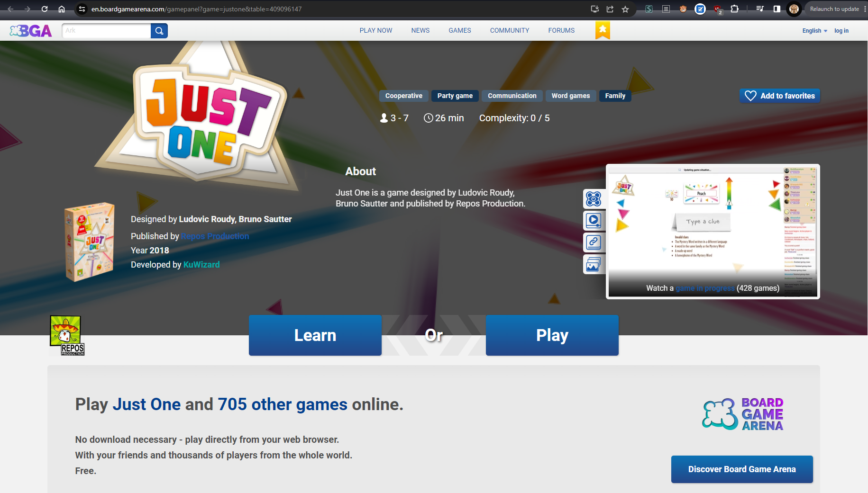This screenshot has width=868, height=493.
Task: Select the Cooperative tag
Action: [x=403, y=96]
